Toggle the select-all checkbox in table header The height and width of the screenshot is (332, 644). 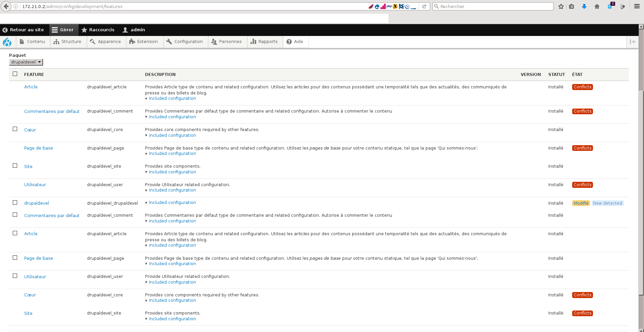pos(15,74)
